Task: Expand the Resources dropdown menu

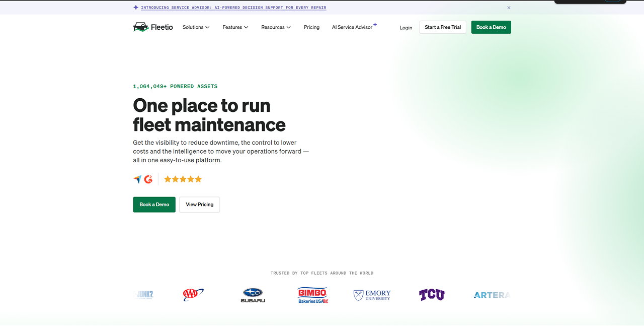Action: point(276,27)
